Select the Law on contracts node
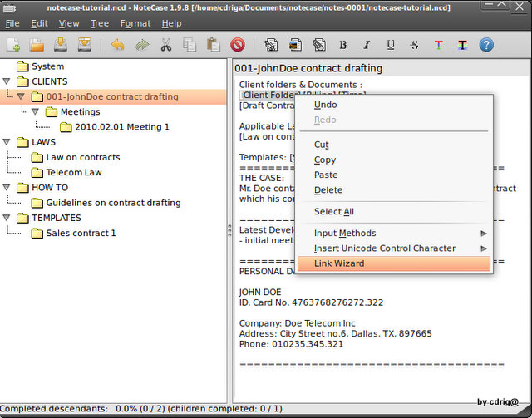The width and height of the screenshot is (532, 418). [83, 157]
